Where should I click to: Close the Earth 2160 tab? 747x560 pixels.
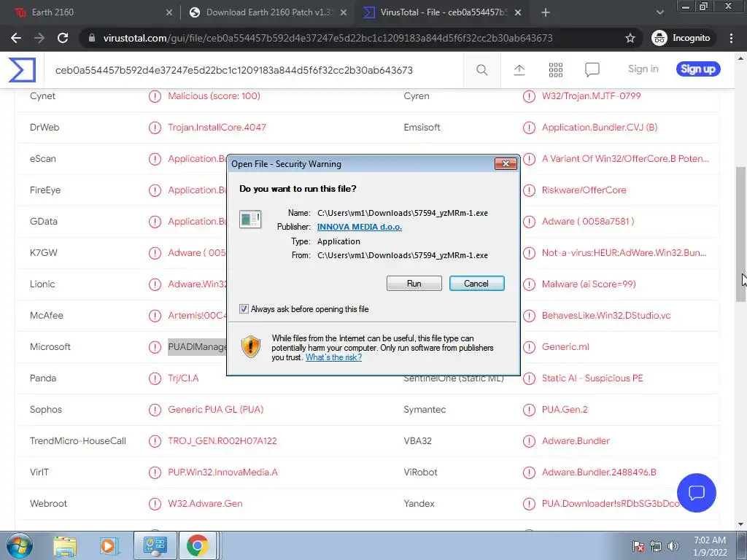pos(169,12)
